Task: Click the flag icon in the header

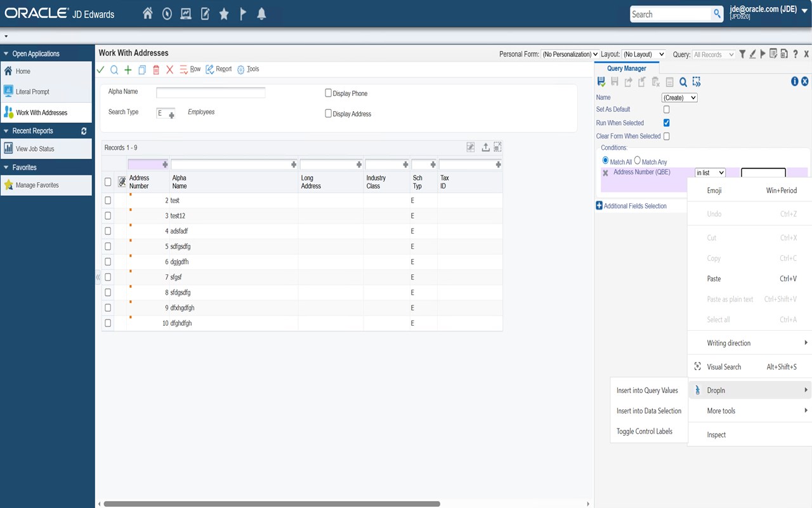Action: tap(243, 14)
